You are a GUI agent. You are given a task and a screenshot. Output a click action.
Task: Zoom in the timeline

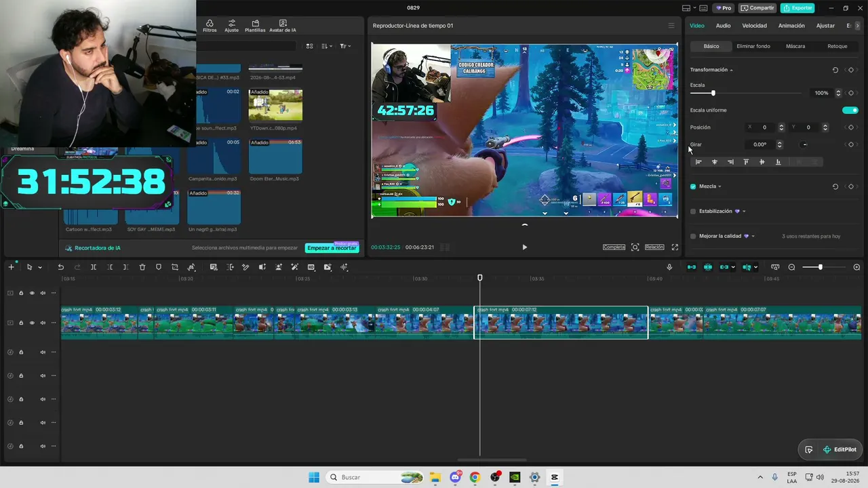[856, 267]
